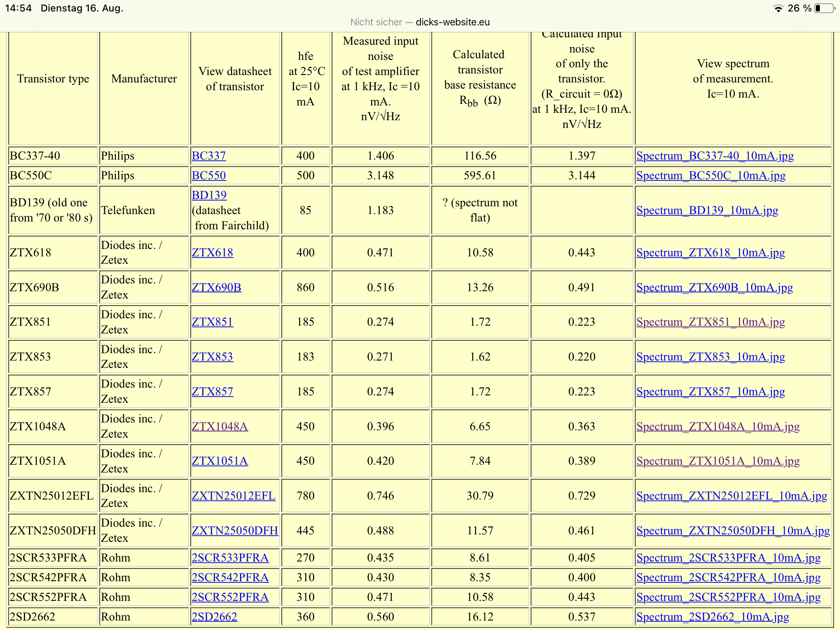
Task: View Spectrum_ZTX857_10mA.jpg
Action: pyautogui.click(x=711, y=392)
